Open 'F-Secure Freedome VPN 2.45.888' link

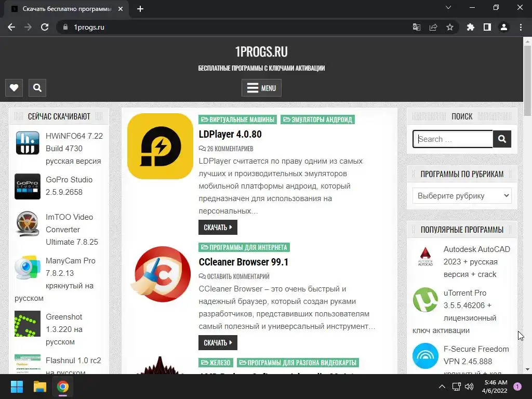(x=476, y=355)
